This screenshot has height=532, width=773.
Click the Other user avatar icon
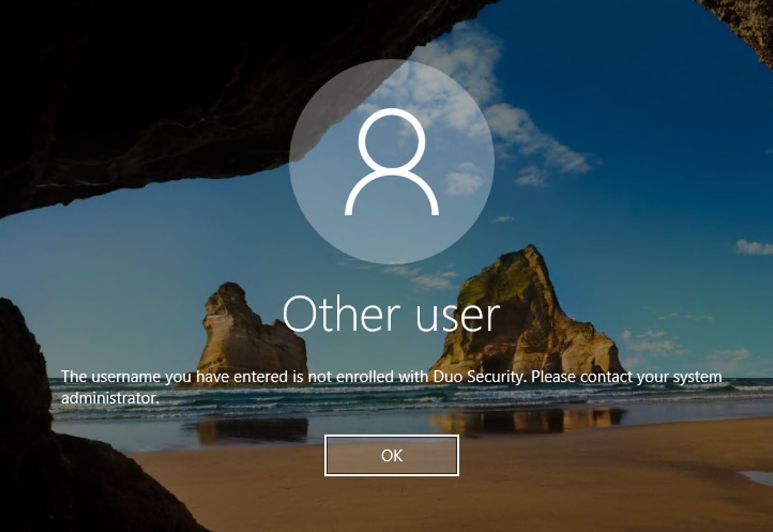pos(391,162)
